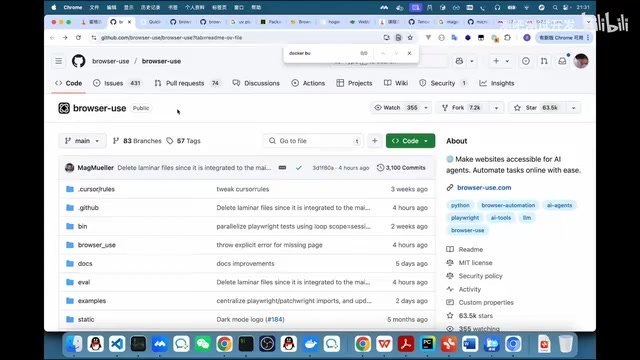Viewport: 640px width, 360px height.
Task: Open the main branch selector dropdown
Action: coord(82,141)
